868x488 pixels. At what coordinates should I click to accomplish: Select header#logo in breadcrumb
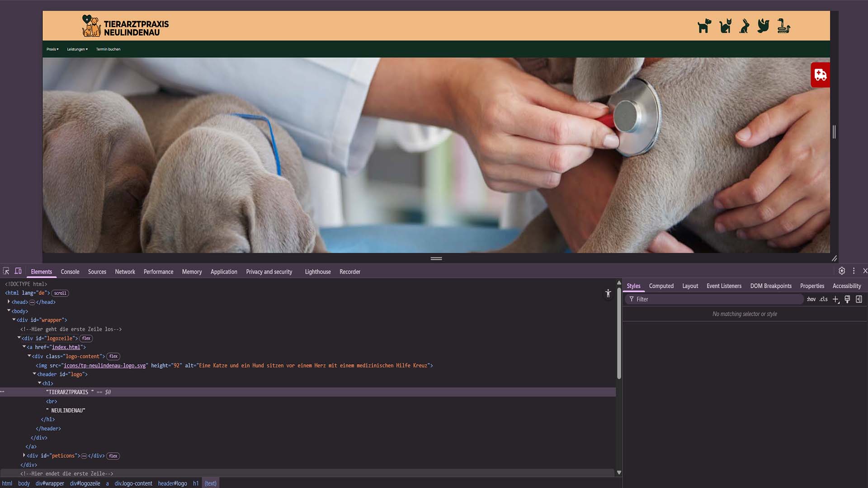pyautogui.click(x=172, y=483)
